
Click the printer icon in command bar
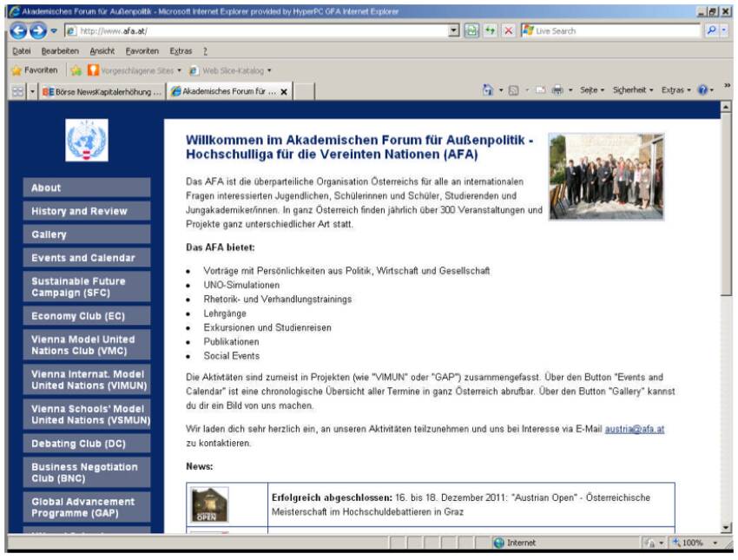click(x=558, y=90)
